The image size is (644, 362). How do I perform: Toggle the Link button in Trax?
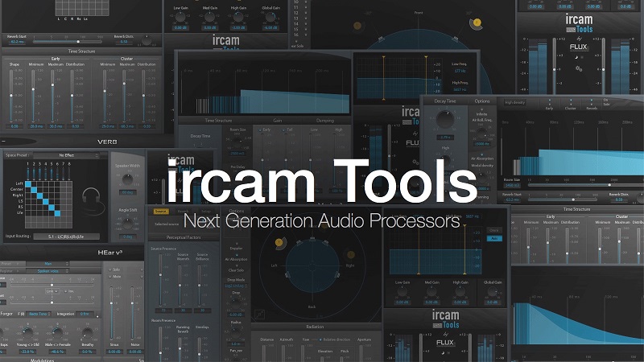tap(52, 291)
